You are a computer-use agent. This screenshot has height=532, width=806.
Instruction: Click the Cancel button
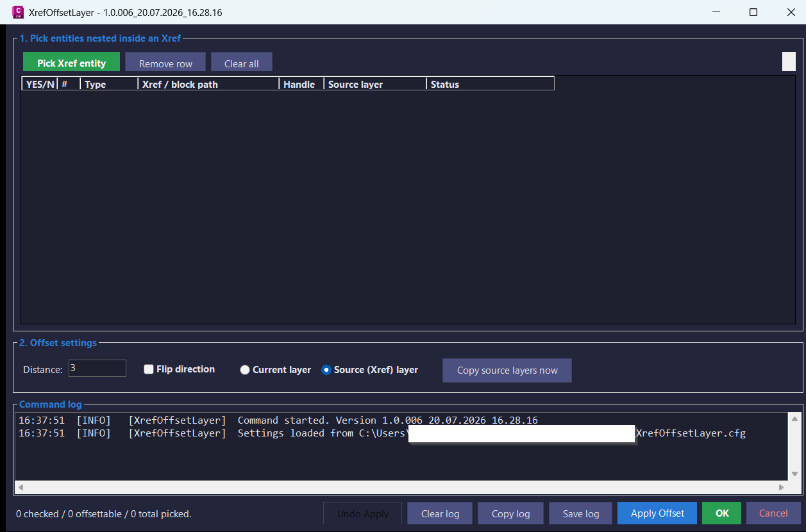coord(773,513)
